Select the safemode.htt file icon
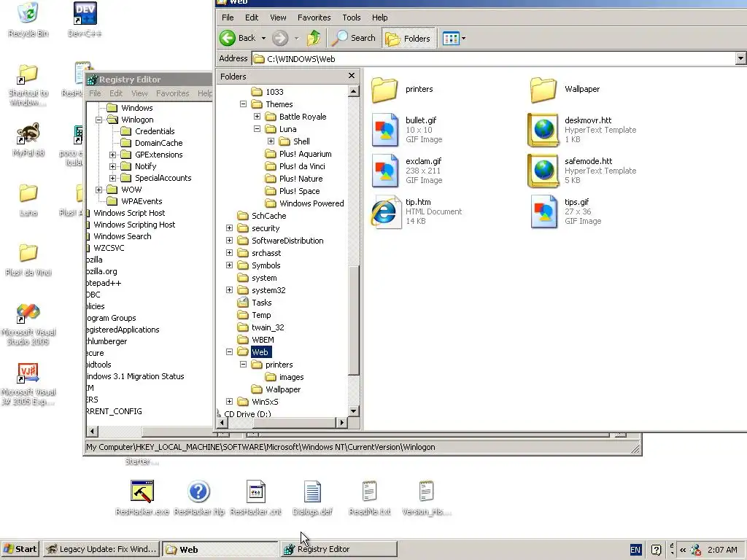This screenshot has width=747, height=560. pos(543,171)
